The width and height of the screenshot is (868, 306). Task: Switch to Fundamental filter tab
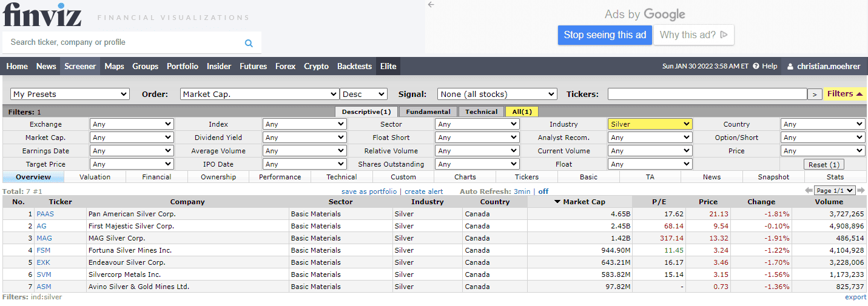pyautogui.click(x=428, y=111)
